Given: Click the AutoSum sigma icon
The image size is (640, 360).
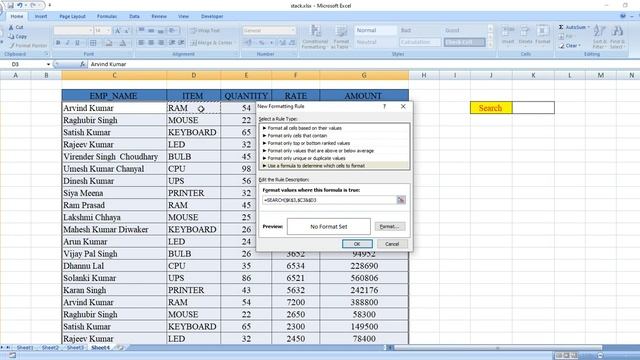Looking at the screenshot, I should coord(561,27).
